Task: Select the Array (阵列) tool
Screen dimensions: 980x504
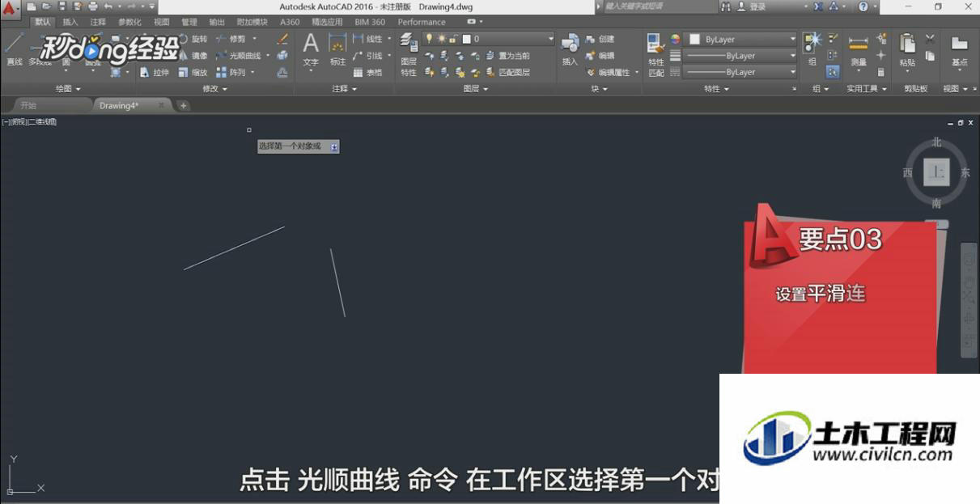Action: pos(231,72)
